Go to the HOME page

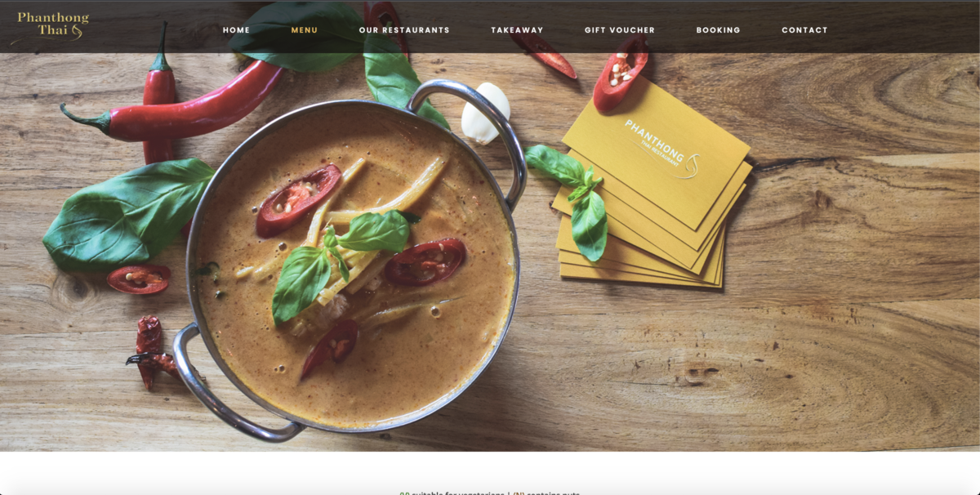point(237,30)
